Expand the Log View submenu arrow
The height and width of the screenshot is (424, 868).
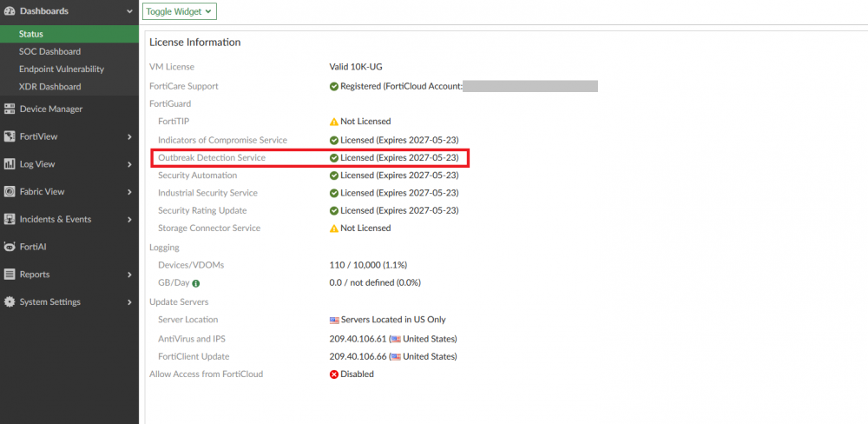(129, 164)
